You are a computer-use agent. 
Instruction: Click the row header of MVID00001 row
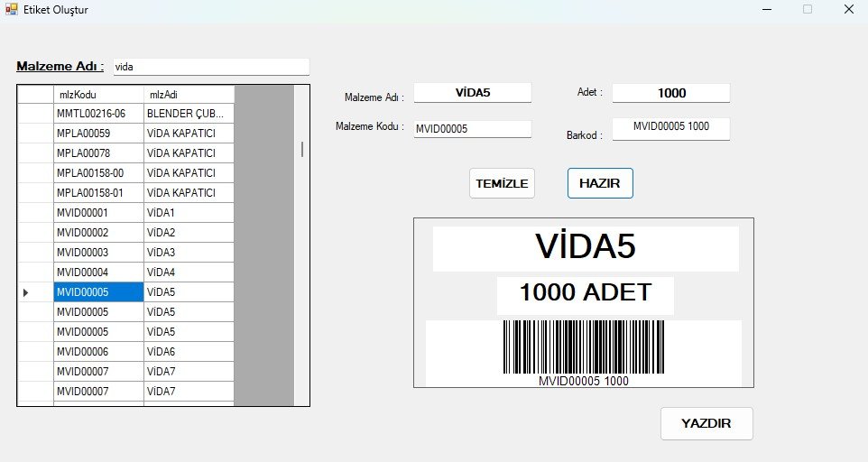35,213
